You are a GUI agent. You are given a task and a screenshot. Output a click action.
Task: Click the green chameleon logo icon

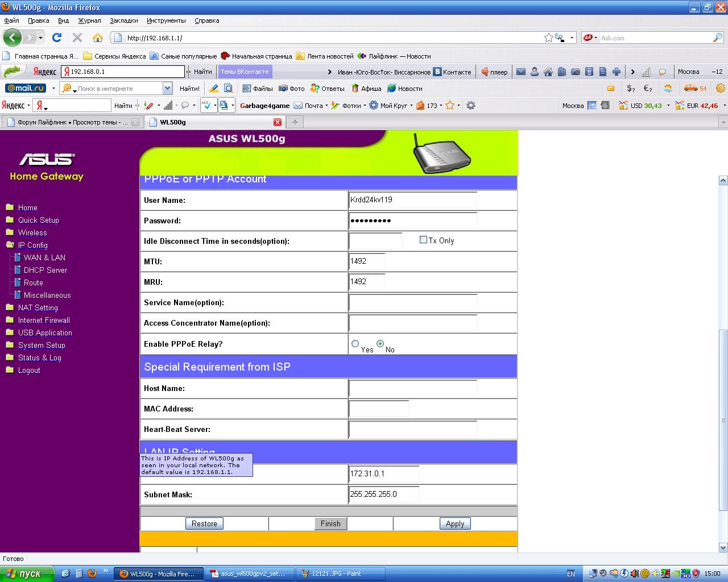[14, 72]
